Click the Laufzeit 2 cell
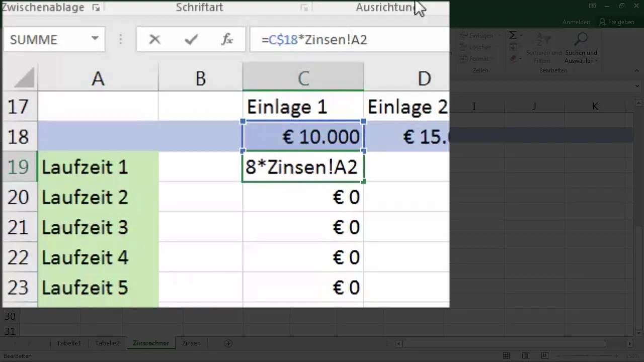This screenshot has height=362, width=644. 98,197
